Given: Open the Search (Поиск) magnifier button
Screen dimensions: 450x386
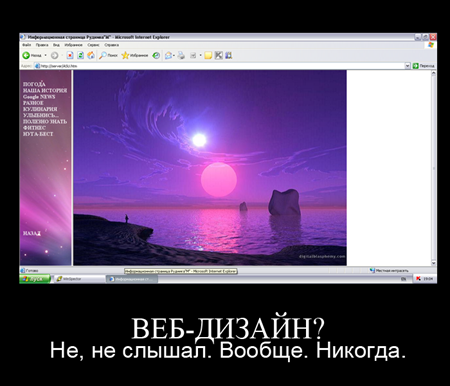Looking at the screenshot, I should [108, 55].
